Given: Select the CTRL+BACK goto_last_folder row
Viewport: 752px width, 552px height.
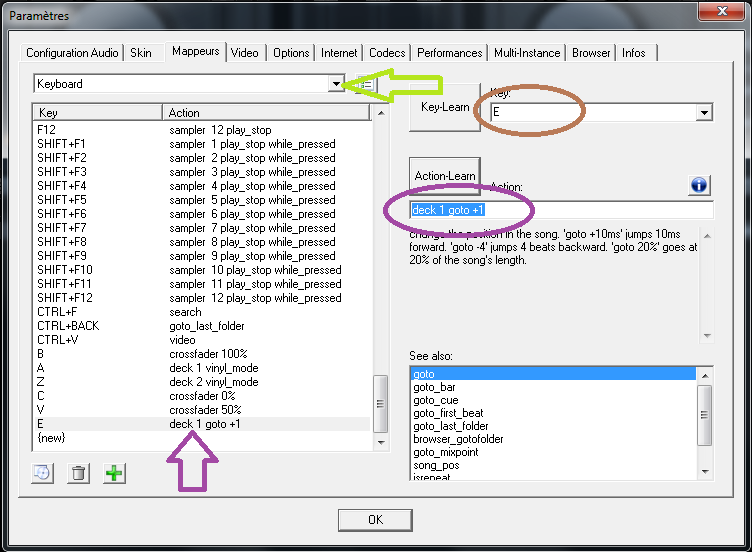Looking at the screenshot, I should coord(202,326).
